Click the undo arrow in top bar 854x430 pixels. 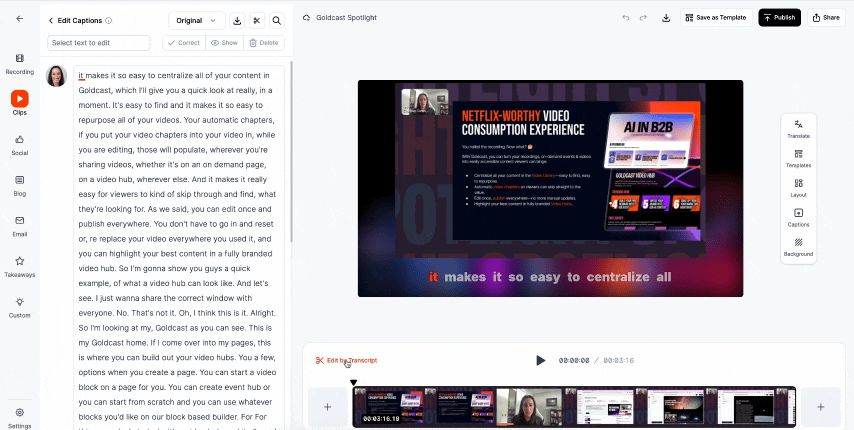click(x=626, y=18)
